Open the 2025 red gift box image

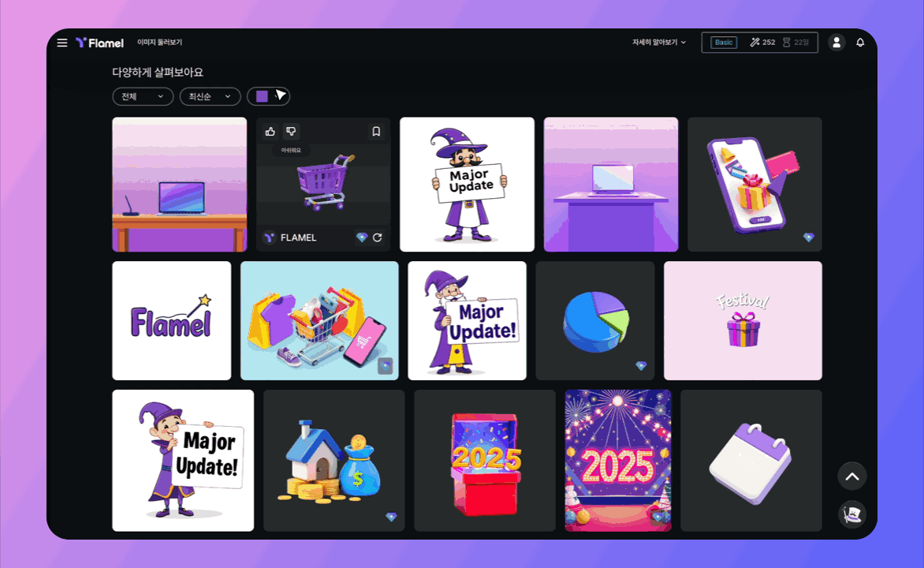point(485,461)
